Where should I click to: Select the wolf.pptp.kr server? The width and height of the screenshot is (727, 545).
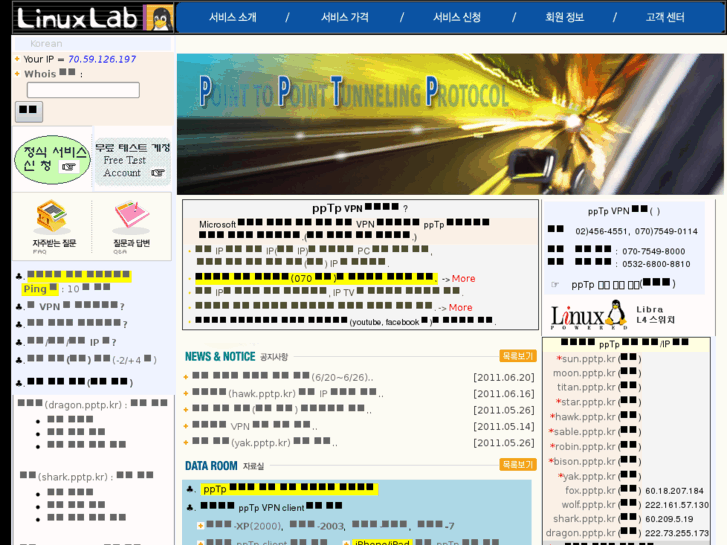click(601, 505)
